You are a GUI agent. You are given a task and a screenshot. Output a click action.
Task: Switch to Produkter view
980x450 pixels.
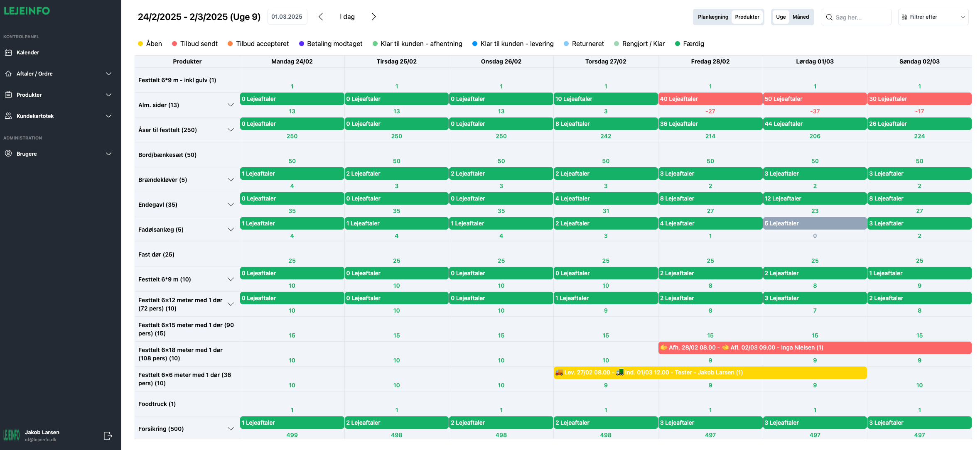pyautogui.click(x=747, y=17)
